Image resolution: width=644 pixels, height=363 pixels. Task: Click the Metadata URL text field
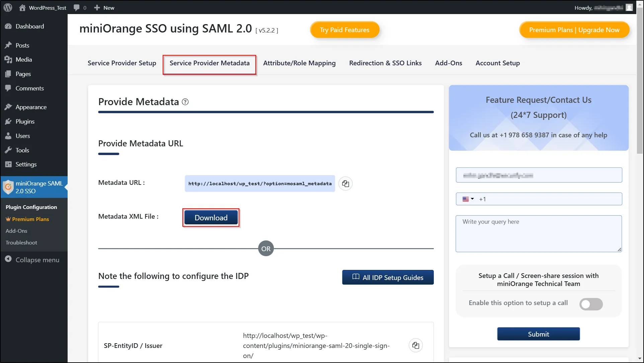coord(260,184)
